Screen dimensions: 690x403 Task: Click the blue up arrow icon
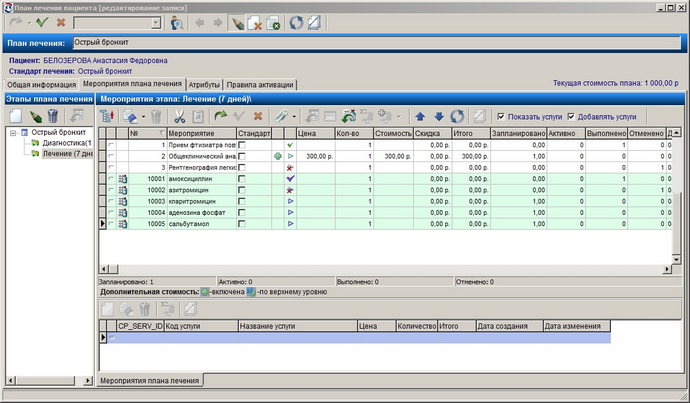pos(420,117)
